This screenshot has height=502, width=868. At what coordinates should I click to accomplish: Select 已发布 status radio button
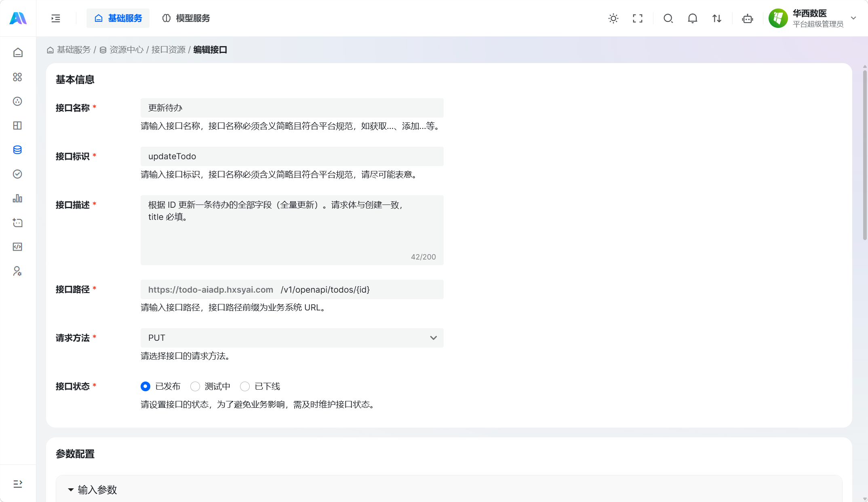[145, 386]
